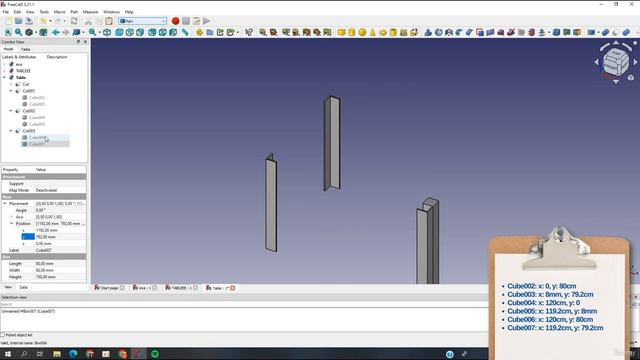Set the front view

(x=119, y=32)
